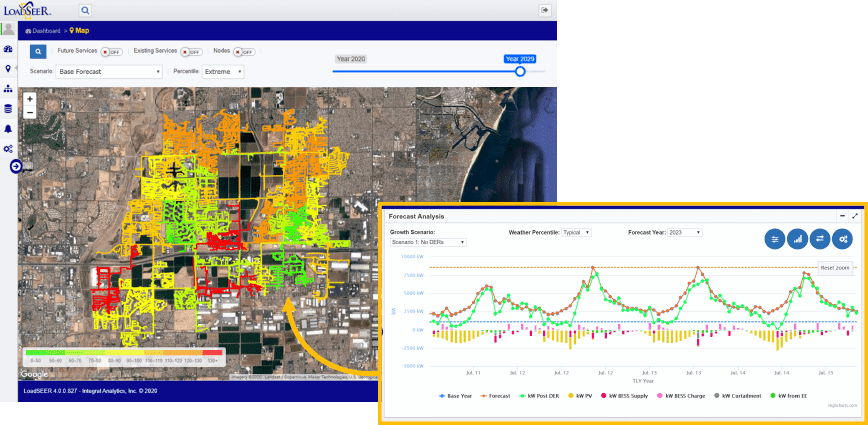The image size is (868, 425).
Task: Toggle the Future Services switch
Action: click(111, 50)
